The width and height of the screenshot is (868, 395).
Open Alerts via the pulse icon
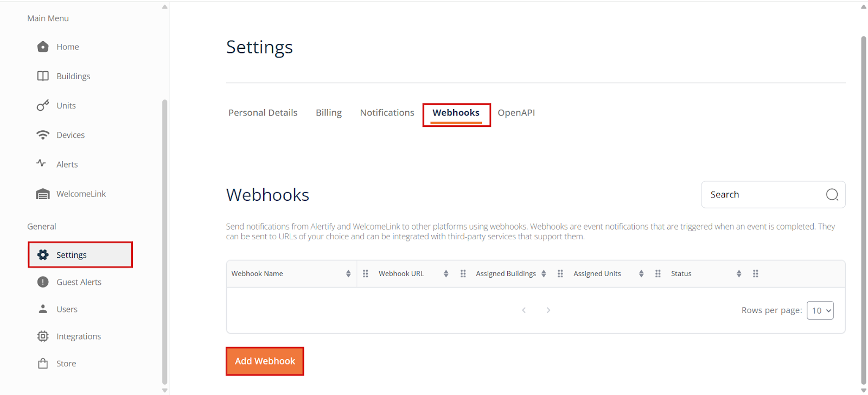(x=41, y=163)
